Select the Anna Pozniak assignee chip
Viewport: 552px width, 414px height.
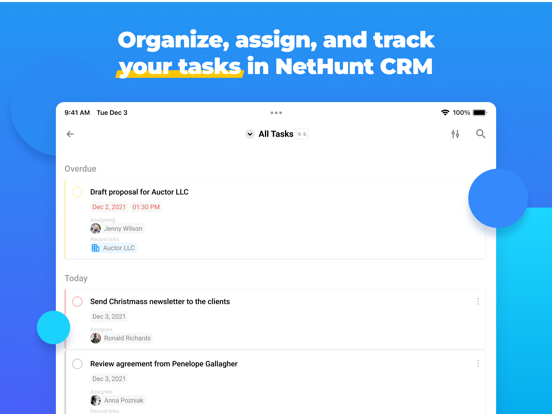(117, 400)
